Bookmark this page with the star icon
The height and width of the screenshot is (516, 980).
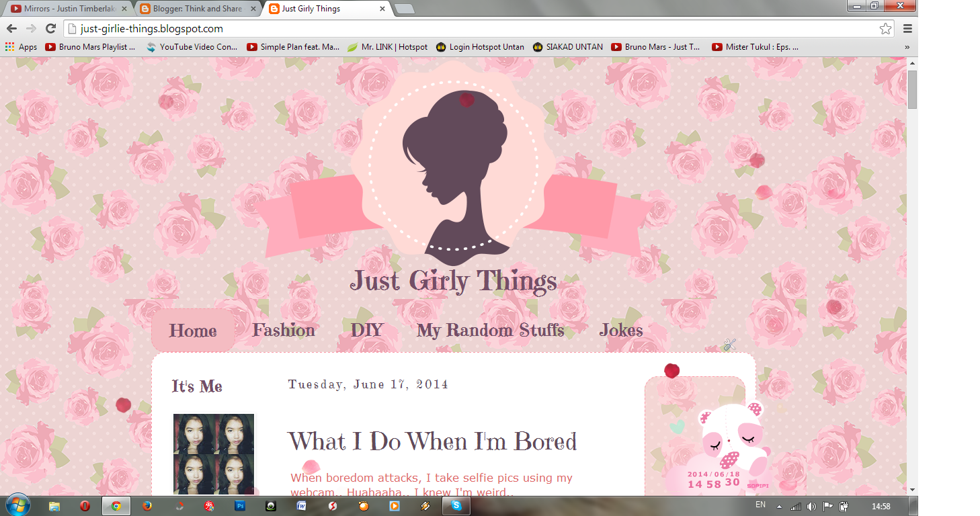(x=885, y=29)
